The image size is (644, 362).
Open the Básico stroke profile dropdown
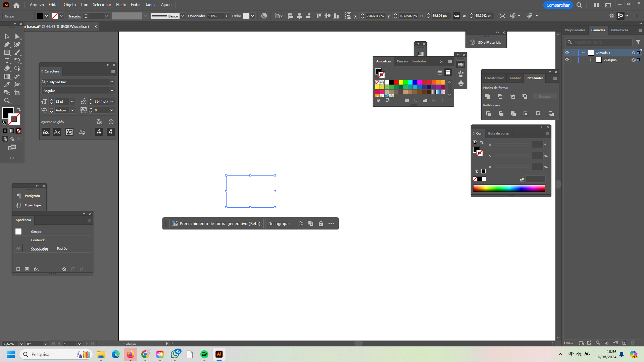[x=183, y=16]
